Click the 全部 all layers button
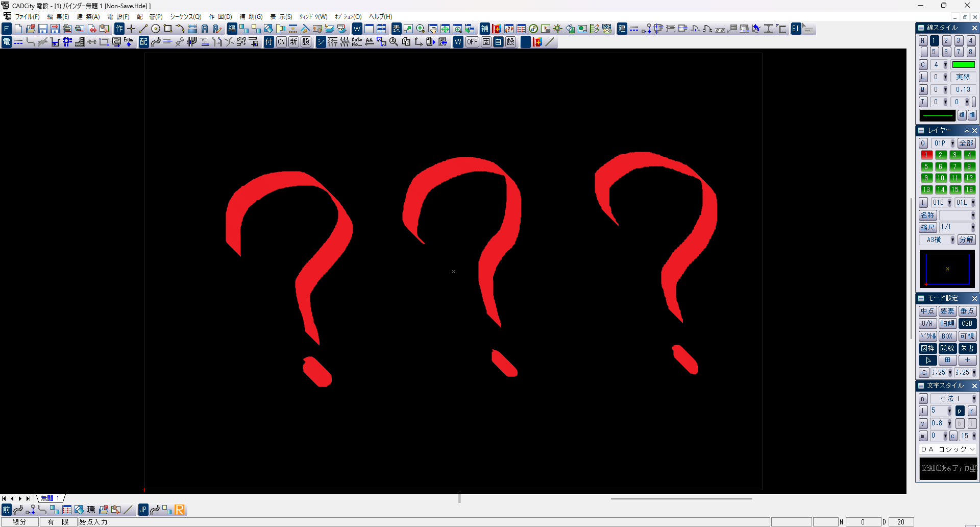 click(966, 143)
